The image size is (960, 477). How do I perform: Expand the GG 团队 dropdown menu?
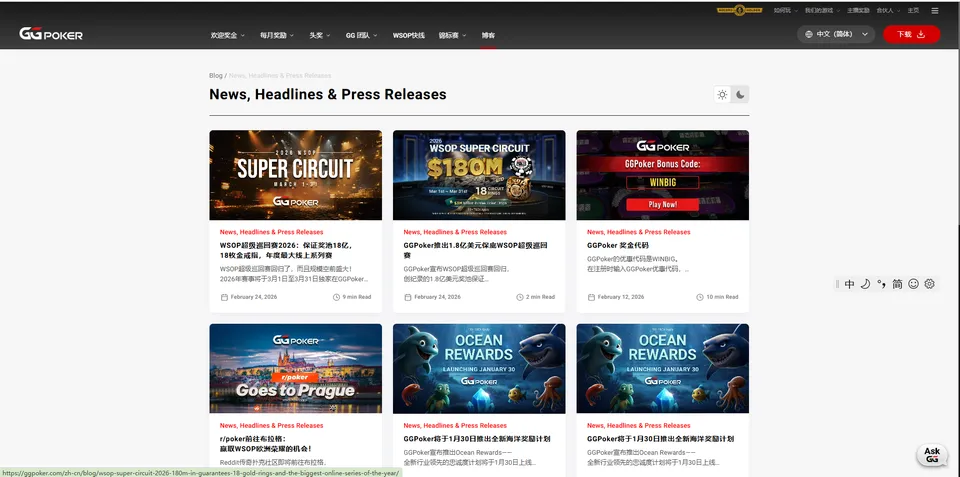pyautogui.click(x=361, y=36)
